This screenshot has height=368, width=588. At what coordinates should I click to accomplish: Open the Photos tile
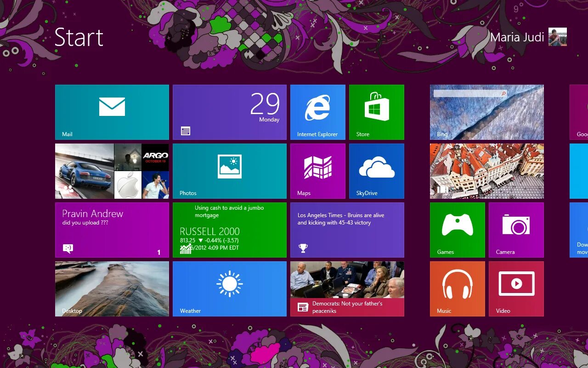[230, 171]
